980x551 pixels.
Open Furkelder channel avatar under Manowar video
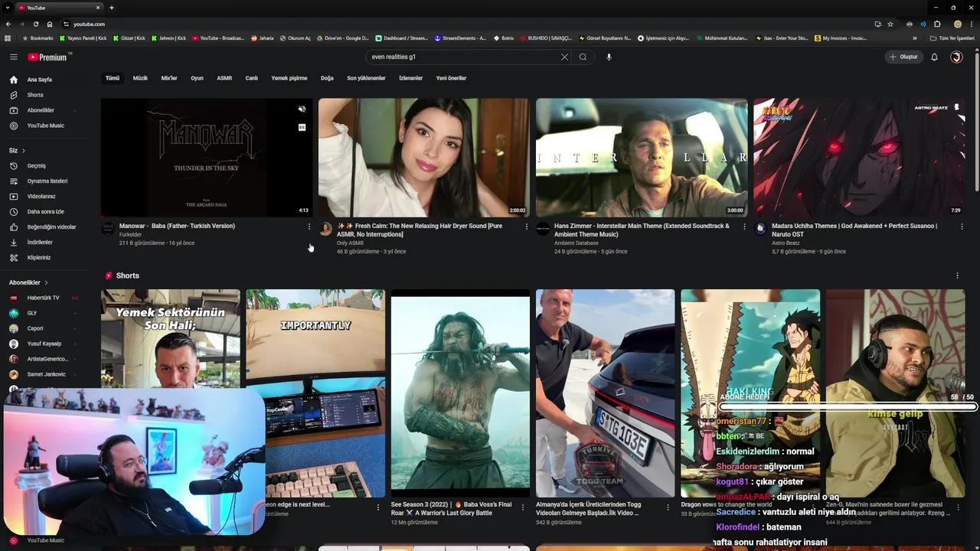pos(108,229)
